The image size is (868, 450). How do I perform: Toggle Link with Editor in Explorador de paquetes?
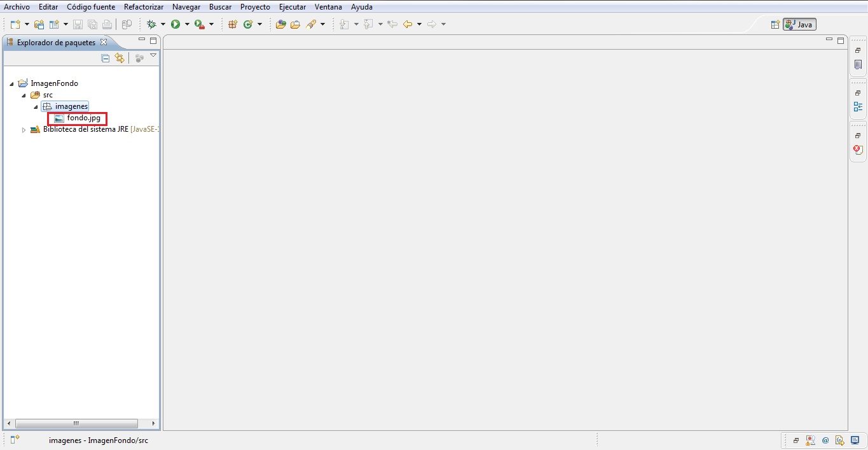(120, 58)
